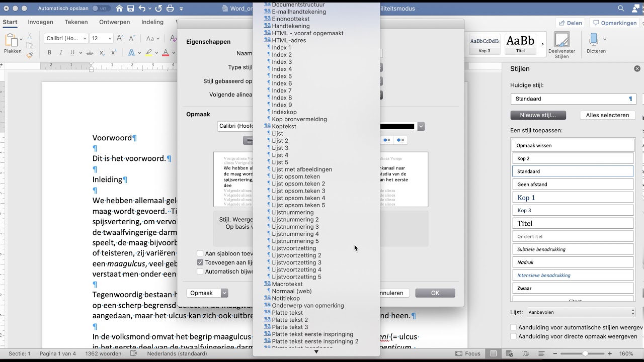
Task: Toggle Underline formatting
Action: (72, 53)
